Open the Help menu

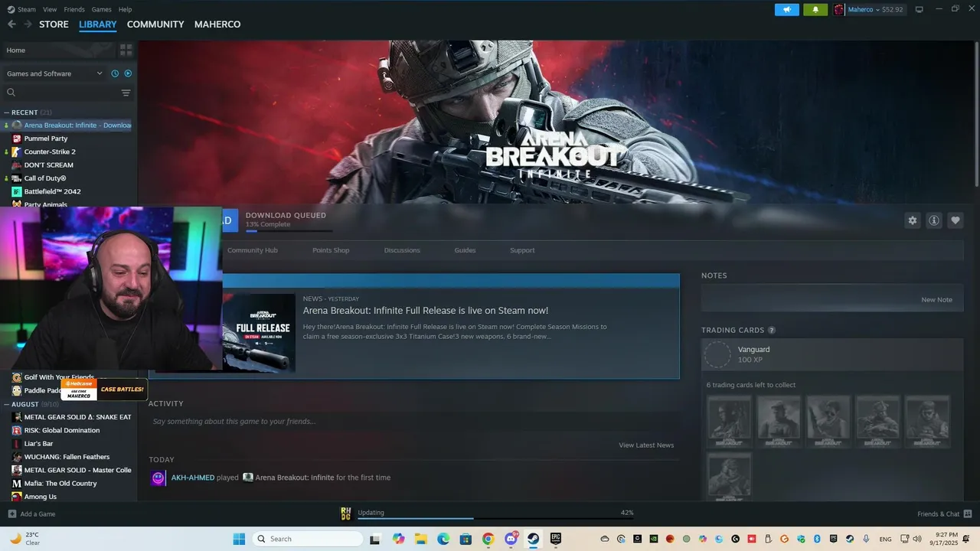pos(125,9)
